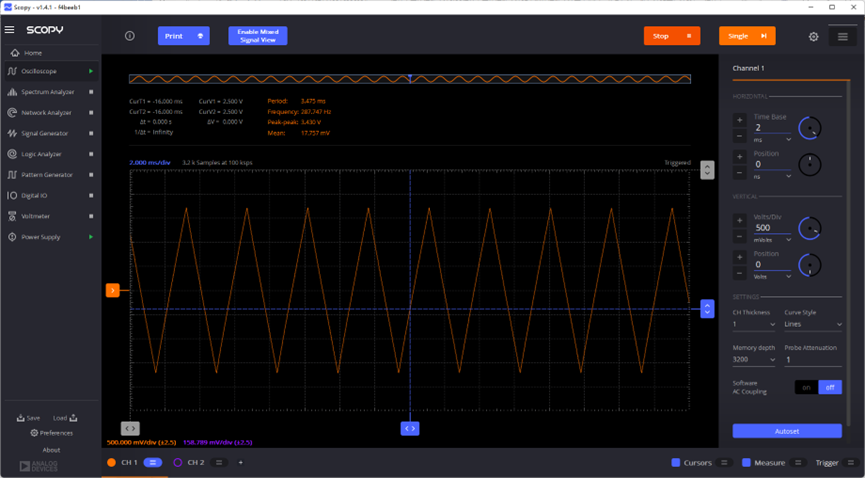The image size is (865, 478).
Task: Click the Volts/Div value field
Action: click(x=772, y=227)
